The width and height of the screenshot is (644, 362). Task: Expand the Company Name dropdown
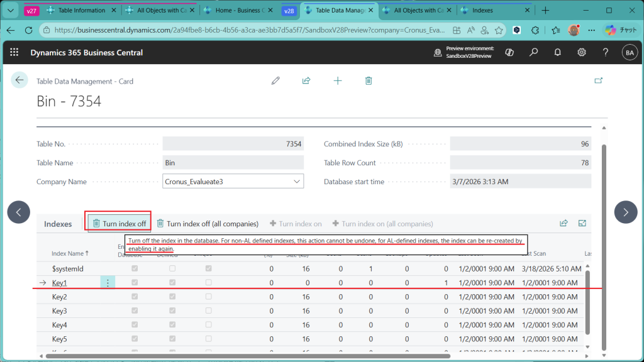pyautogui.click(x=297, y=182)
